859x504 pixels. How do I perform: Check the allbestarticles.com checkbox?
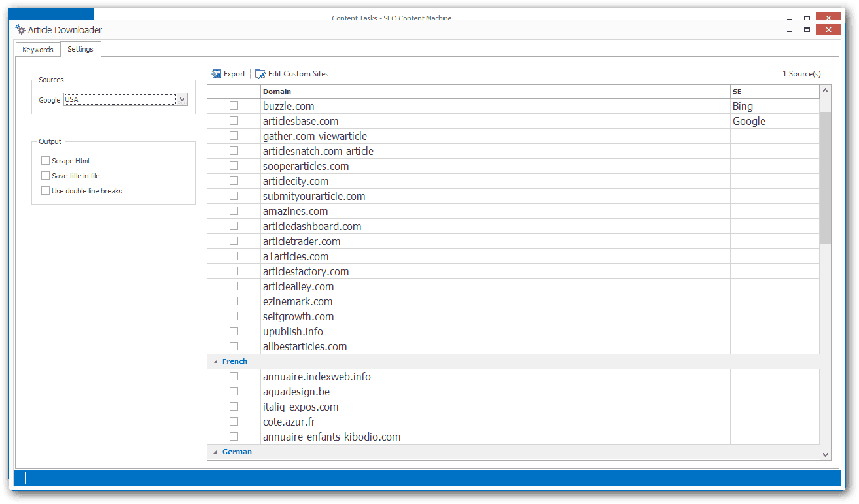(234, 346)
